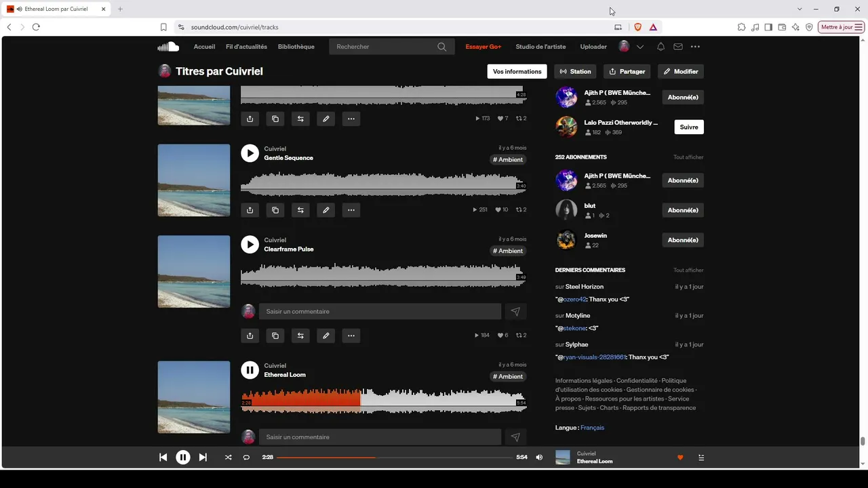Viewport: 868px width, 488px height.
Task: Click the Modifier button
Action: [681, 71]
